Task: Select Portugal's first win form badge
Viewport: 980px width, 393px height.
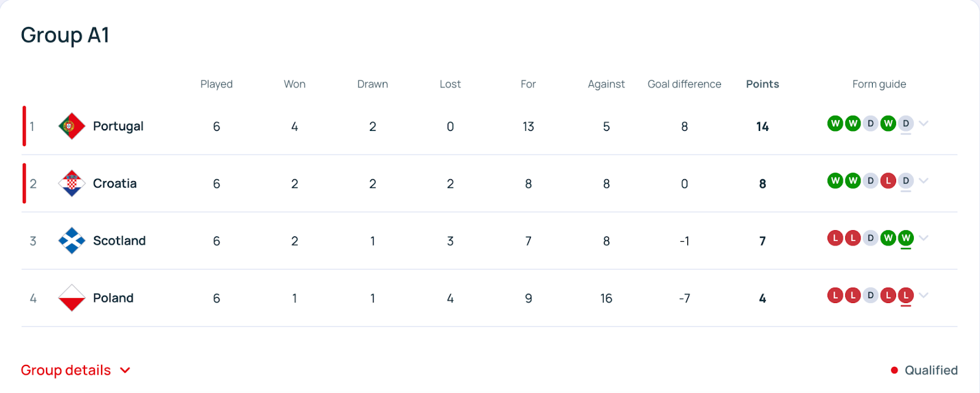Action: click(835, 124)
